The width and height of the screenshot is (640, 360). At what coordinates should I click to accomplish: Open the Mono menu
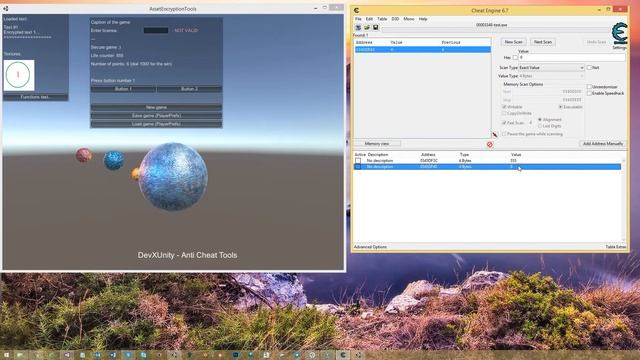coord(409,19)
